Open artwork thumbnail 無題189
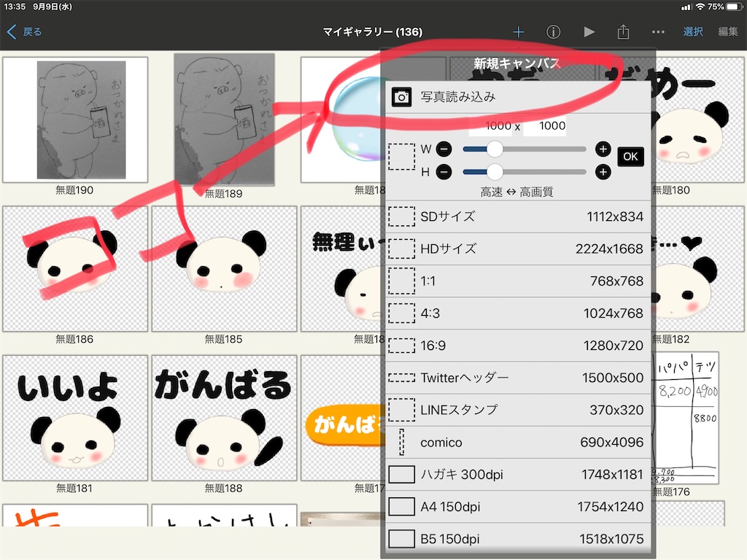747x560 pixels. (x=225, y=120)
